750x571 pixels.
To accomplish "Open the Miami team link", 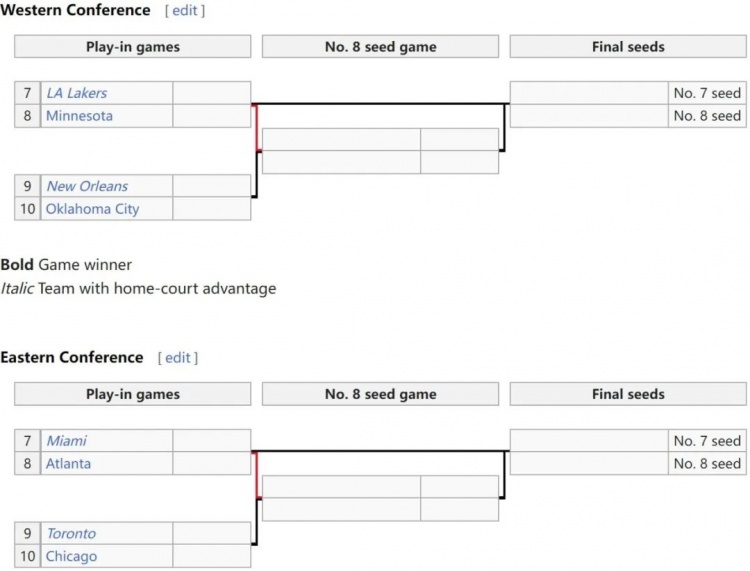I will point(66,440).
